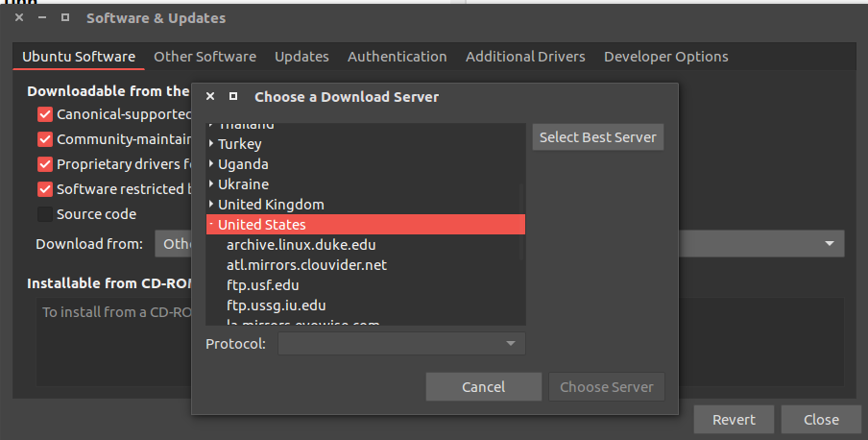Switch to the Other Software tab

tap(205, 57)
